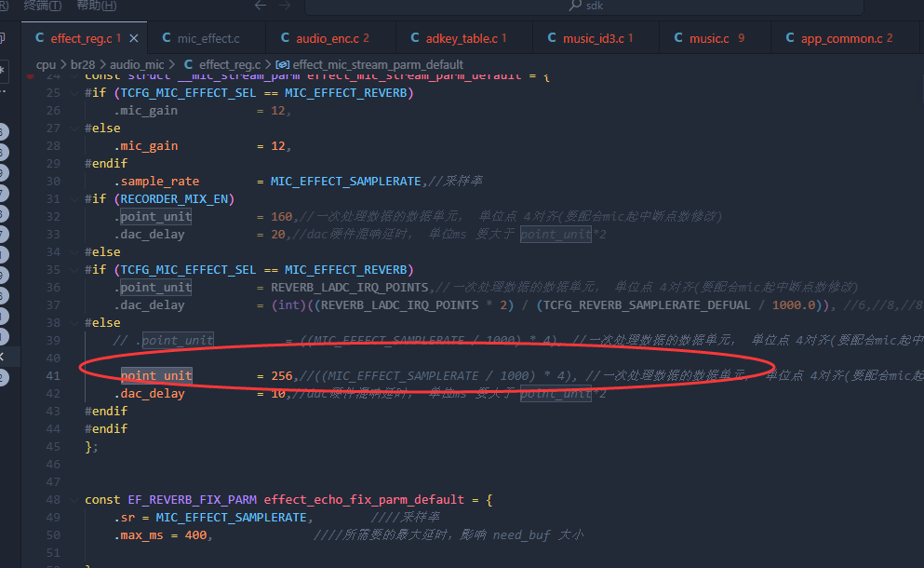Click line number 41 in the gutter
Screen dimensions: 924x568
(53, 375)
